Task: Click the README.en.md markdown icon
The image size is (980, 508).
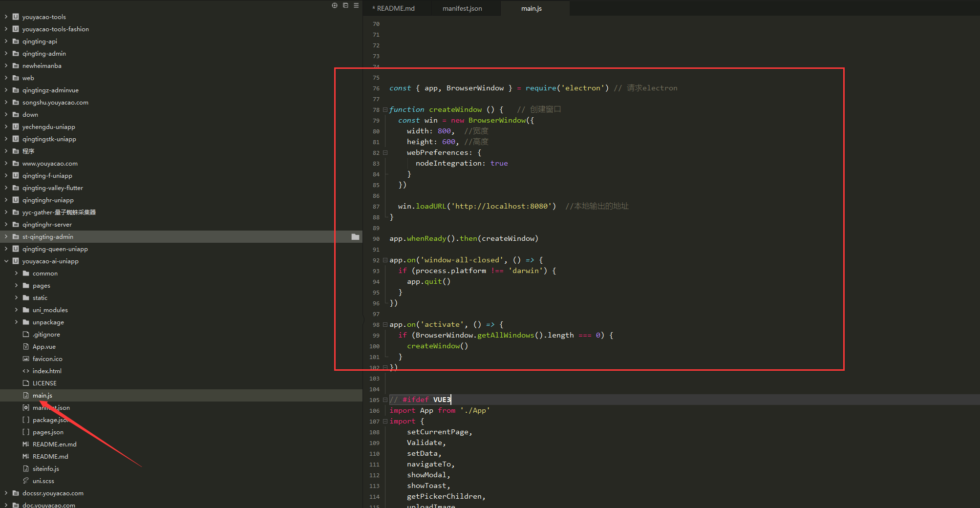Action: point(26,444)
